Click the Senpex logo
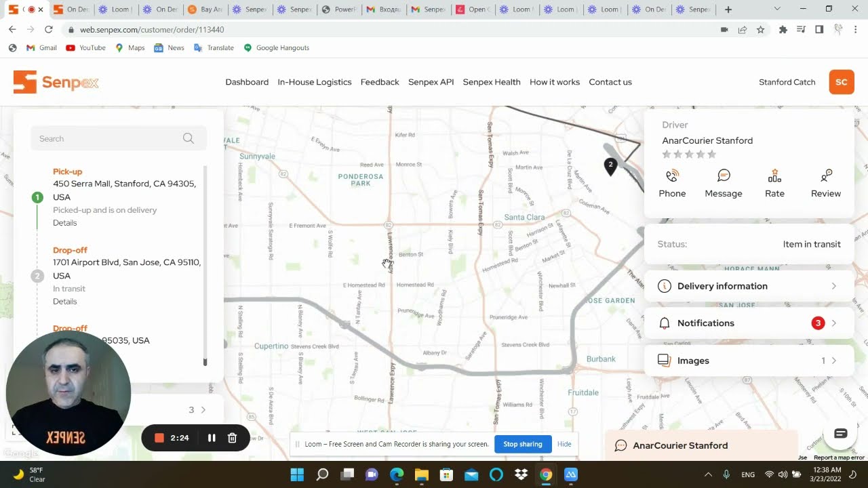Viewport: 868px width, 488px height. point(56,82)
